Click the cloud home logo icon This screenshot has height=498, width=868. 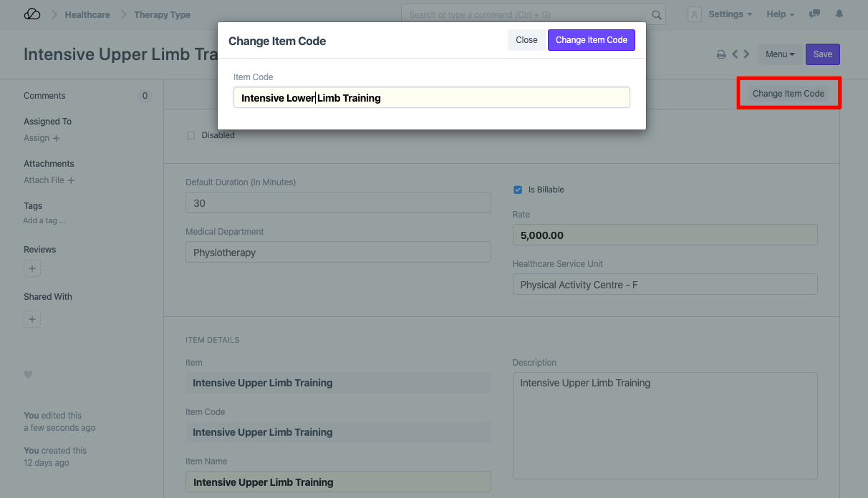coord(32,14)
